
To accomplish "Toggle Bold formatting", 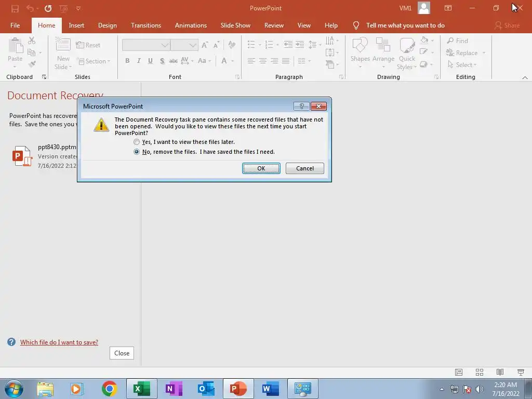I will [x=127, y=61].
